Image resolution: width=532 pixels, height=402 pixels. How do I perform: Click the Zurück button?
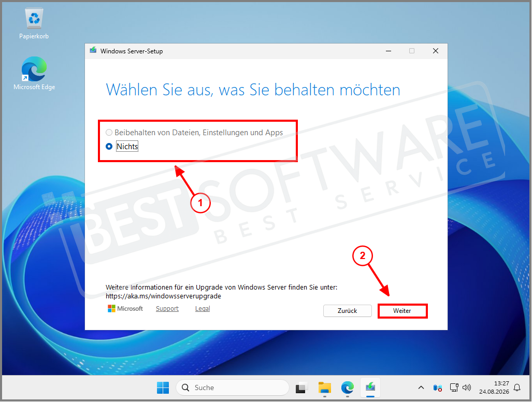[x=348, y=311]
